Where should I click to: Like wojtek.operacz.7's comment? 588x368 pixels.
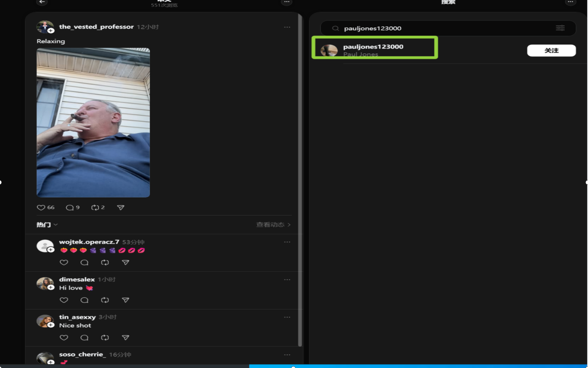[x=64, y=262]
